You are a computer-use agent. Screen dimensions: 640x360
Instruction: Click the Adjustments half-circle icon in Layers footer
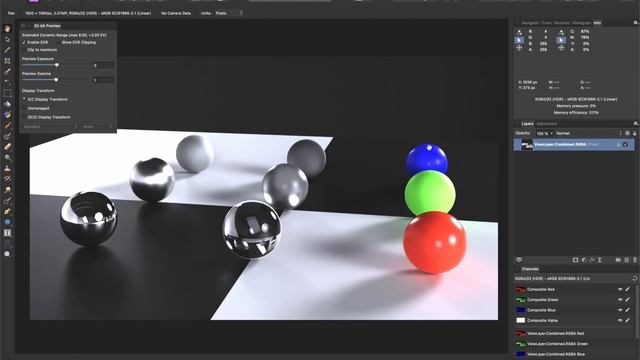(584, 260)
